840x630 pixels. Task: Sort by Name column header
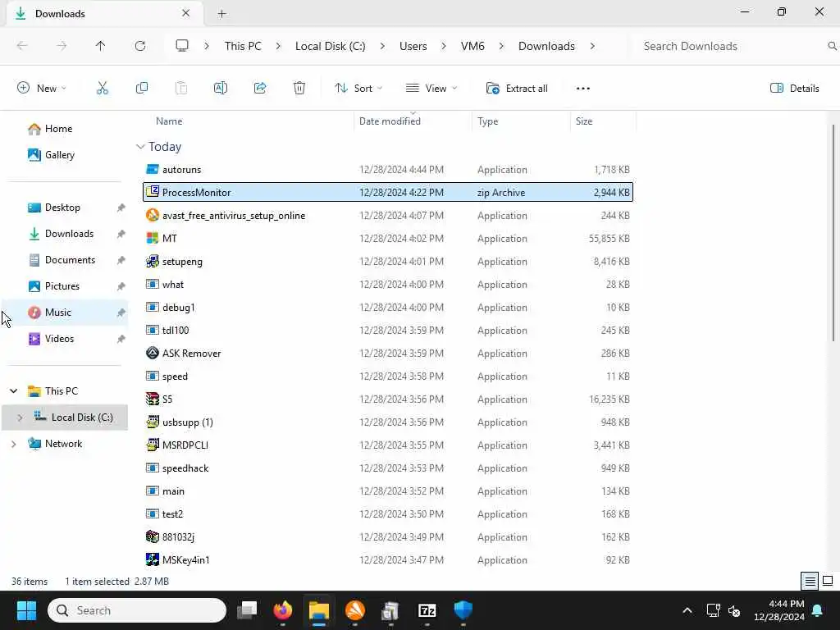click(x=169, y=121)
